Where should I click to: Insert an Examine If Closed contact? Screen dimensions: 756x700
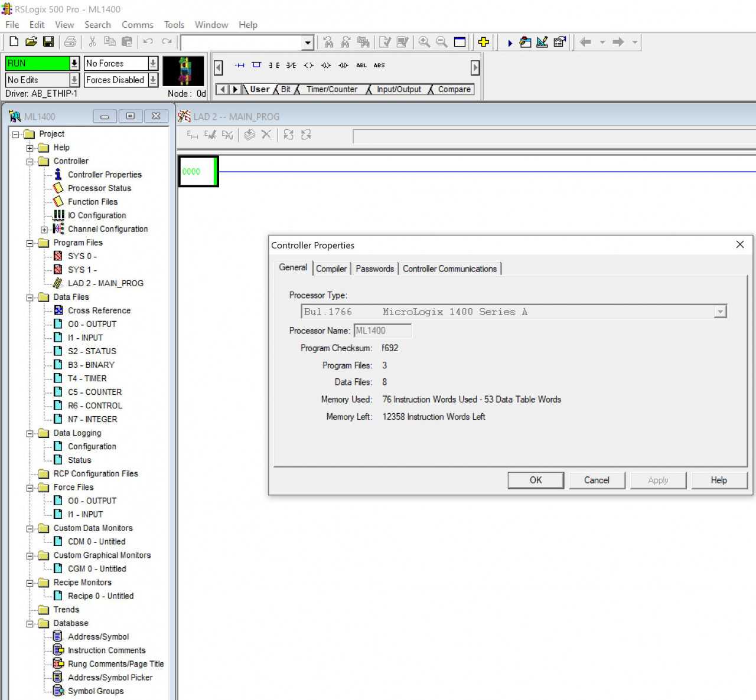click(274, 66)
